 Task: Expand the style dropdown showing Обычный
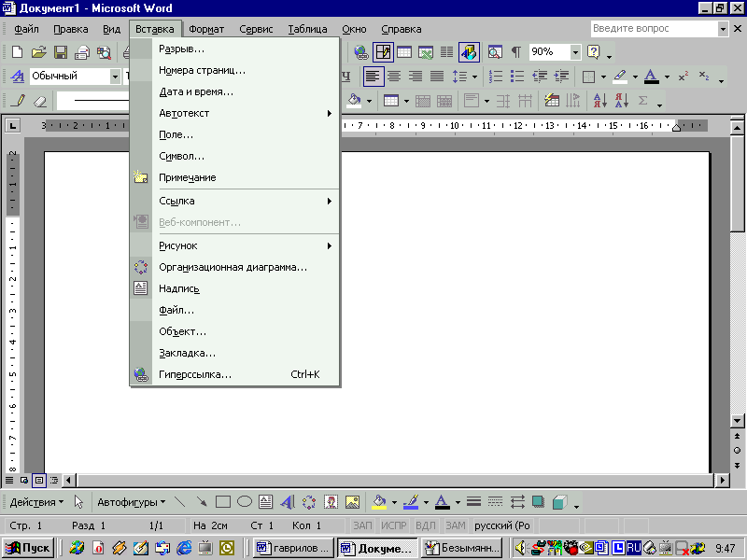(x=115, y=77)
